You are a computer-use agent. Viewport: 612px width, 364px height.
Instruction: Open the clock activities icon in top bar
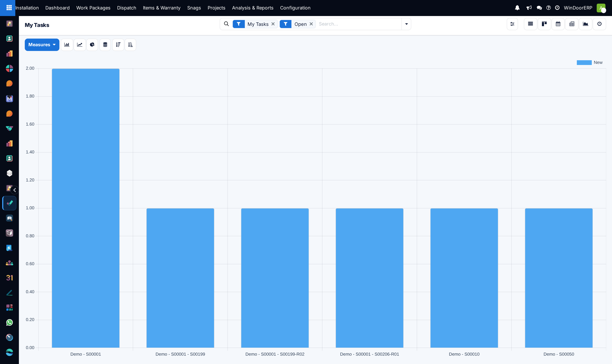(557, 8)
